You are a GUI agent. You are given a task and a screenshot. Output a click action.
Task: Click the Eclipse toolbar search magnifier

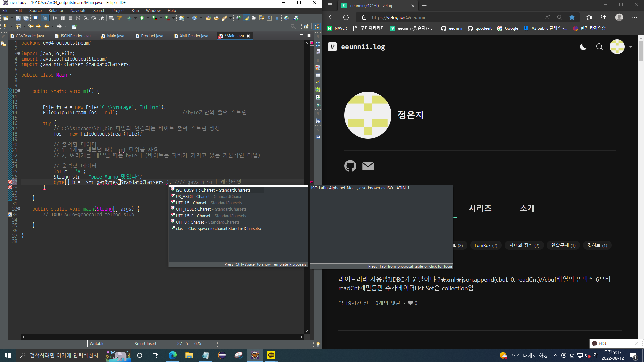[293, 26]
